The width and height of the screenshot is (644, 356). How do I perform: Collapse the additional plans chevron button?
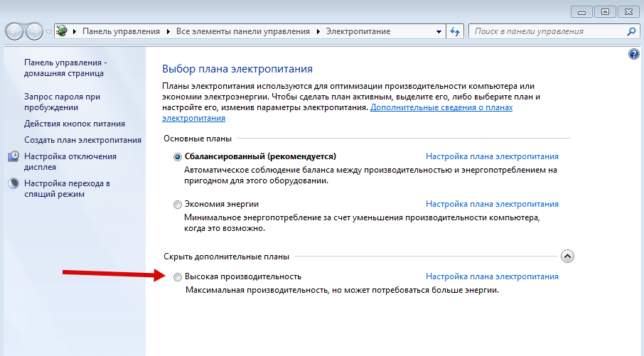click(x=567, y=257)
